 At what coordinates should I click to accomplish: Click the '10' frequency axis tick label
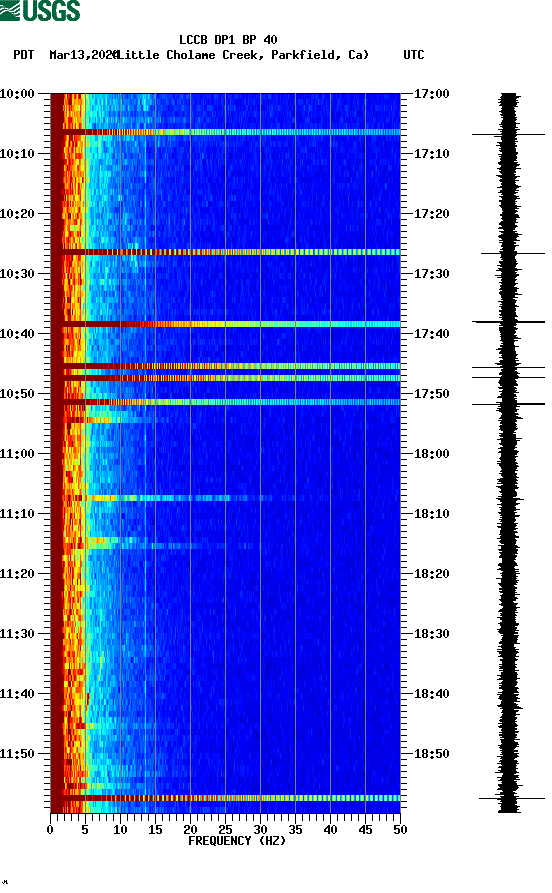coord(120,830)
